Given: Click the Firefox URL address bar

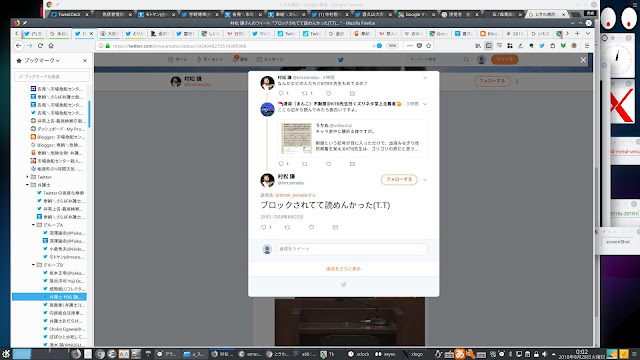Looking at the screenshot, I should (x=241, y=46).
